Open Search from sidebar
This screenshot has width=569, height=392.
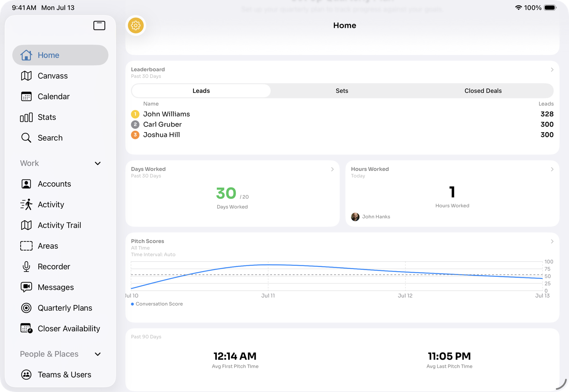pos(60,138)
